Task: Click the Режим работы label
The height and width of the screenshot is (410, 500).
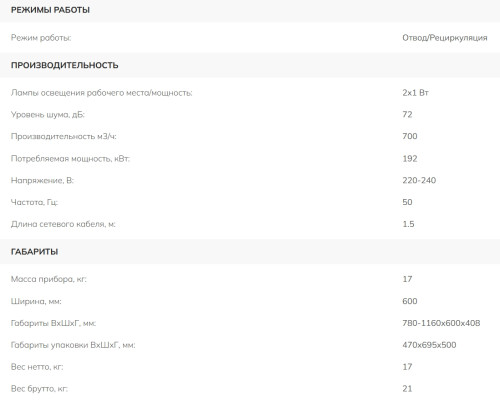Action: (x=41, y=38)
